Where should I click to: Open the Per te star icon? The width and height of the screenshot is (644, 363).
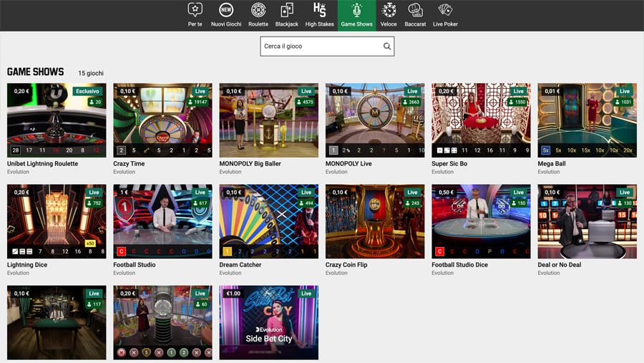(195, 10)
